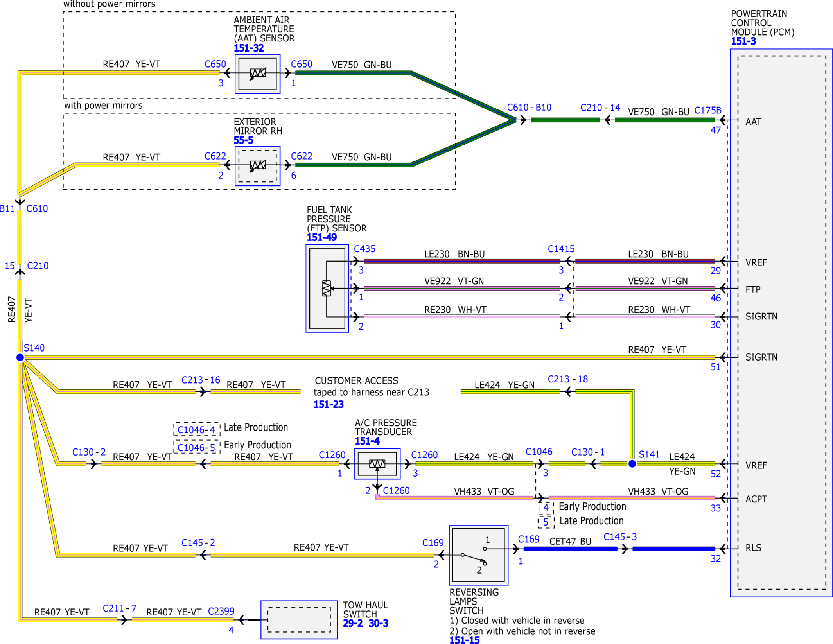This screenshot has width=833, height=644.
Task: Click the S141 splice dot
Action: 632,464
